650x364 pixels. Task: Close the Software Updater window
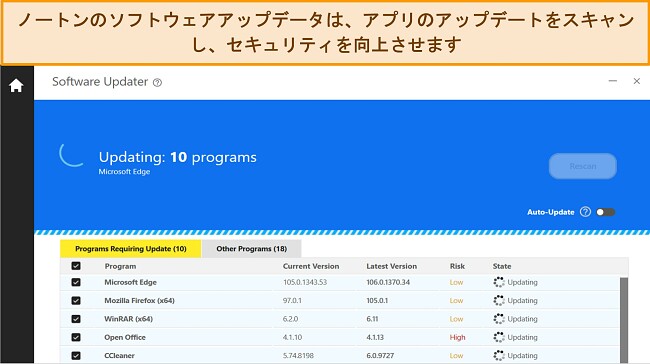[637, 81]
